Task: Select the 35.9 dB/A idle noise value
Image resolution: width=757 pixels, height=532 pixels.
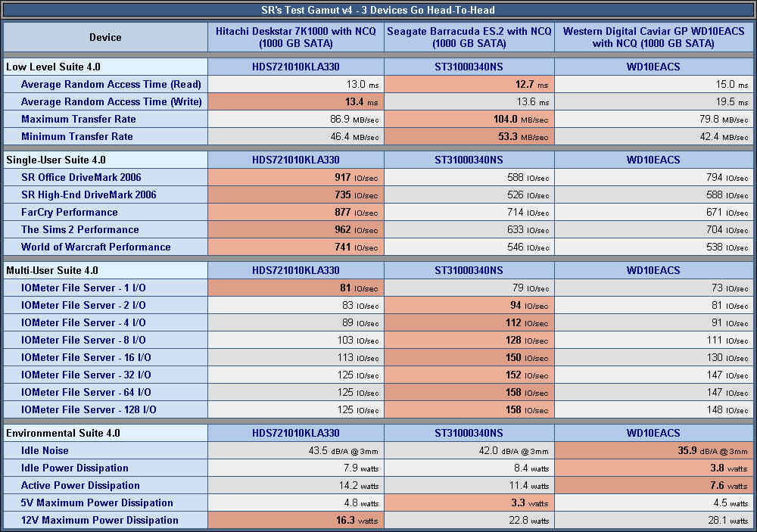Action: (x=712, y=450)
